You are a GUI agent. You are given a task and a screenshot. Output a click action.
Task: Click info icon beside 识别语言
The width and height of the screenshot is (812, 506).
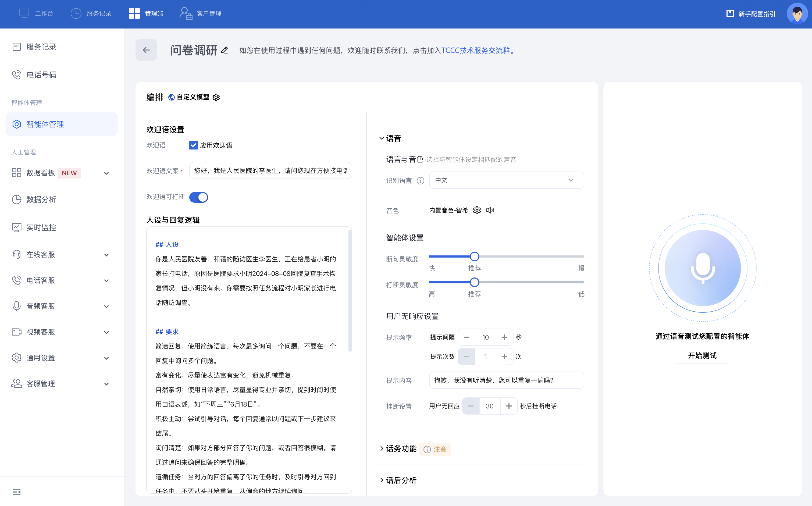420,181
